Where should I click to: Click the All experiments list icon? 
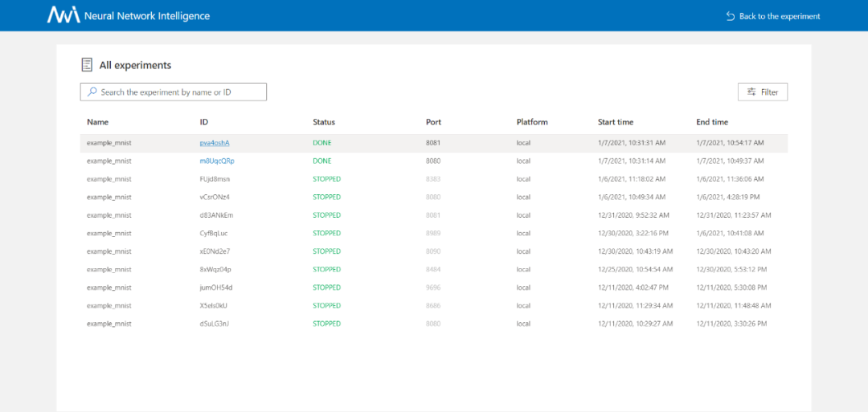[86, 65]
